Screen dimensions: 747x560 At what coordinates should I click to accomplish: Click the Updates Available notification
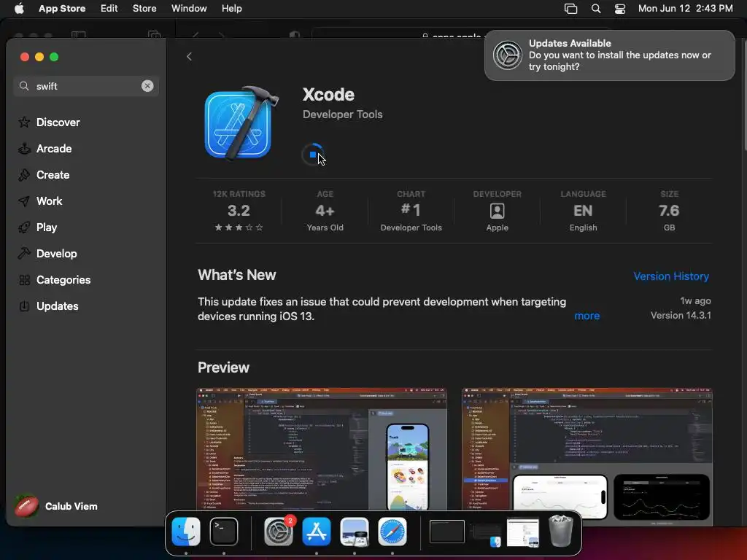pyautogui.click(x=609, y=55)
